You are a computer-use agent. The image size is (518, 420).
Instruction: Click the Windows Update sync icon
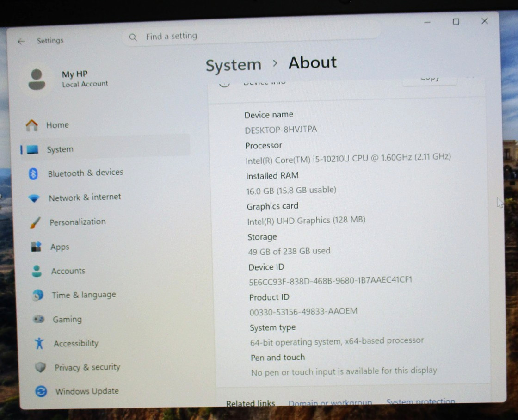coord(41,392)
